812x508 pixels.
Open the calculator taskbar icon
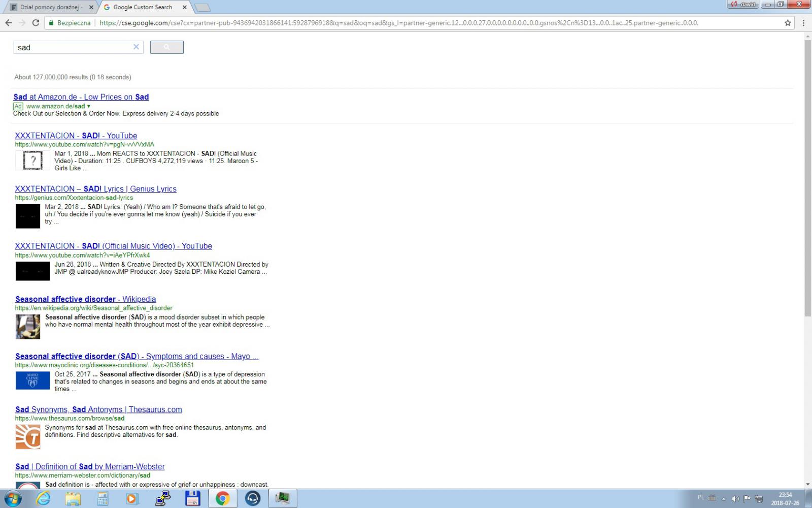(103, 499)
